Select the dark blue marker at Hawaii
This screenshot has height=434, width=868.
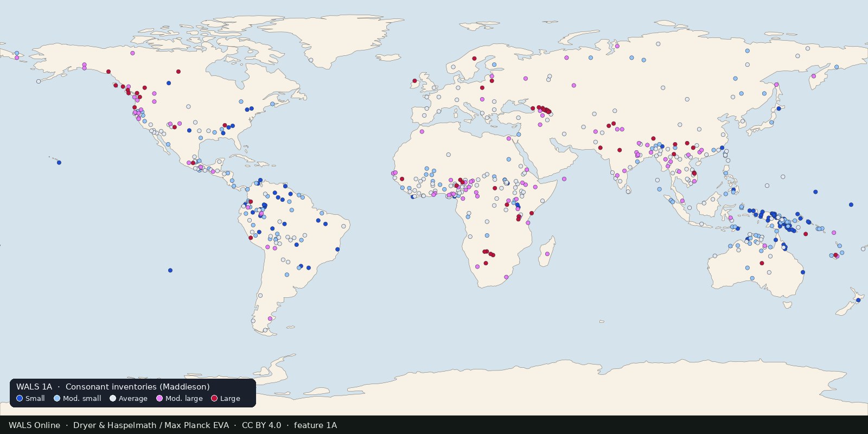59,163
